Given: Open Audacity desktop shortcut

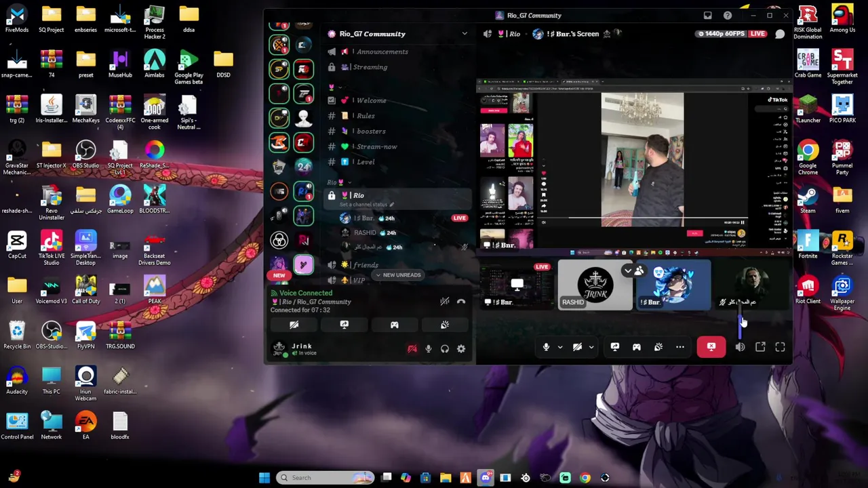Looking at the screenshot, I should (17, 381).
